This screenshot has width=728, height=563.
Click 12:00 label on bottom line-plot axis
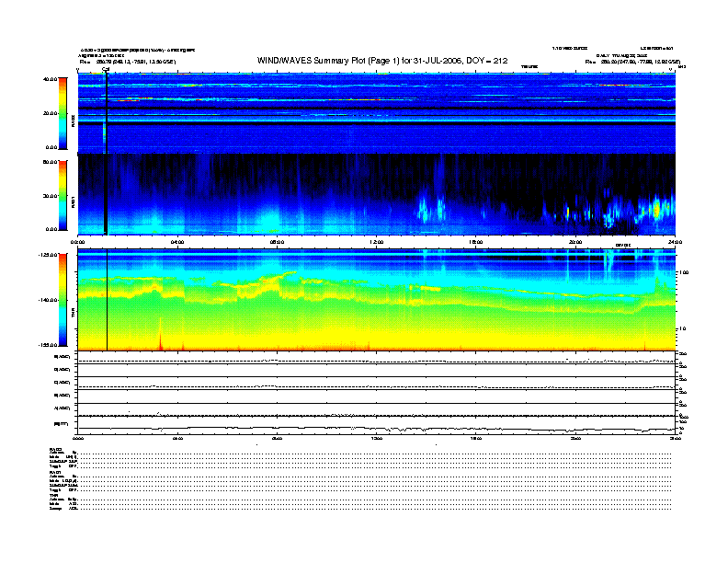(x=377, y=438)
